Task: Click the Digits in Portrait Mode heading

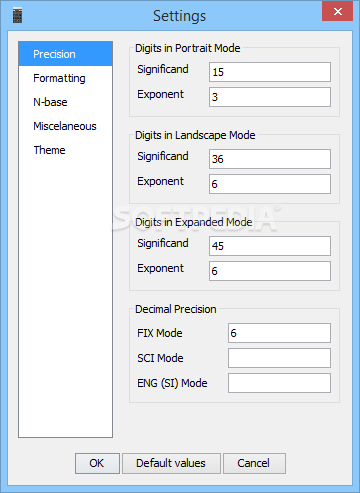Action: tap(188, 48)
